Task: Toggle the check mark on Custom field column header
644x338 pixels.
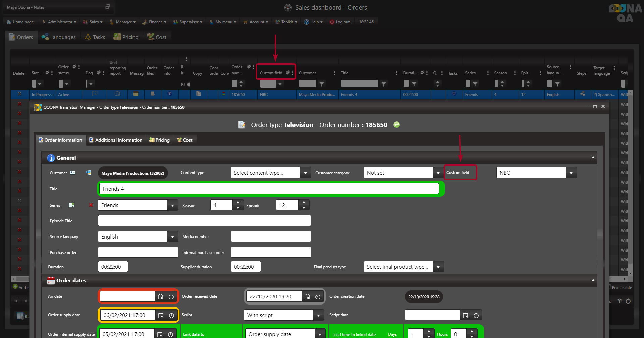Action: tap(287, 73)
